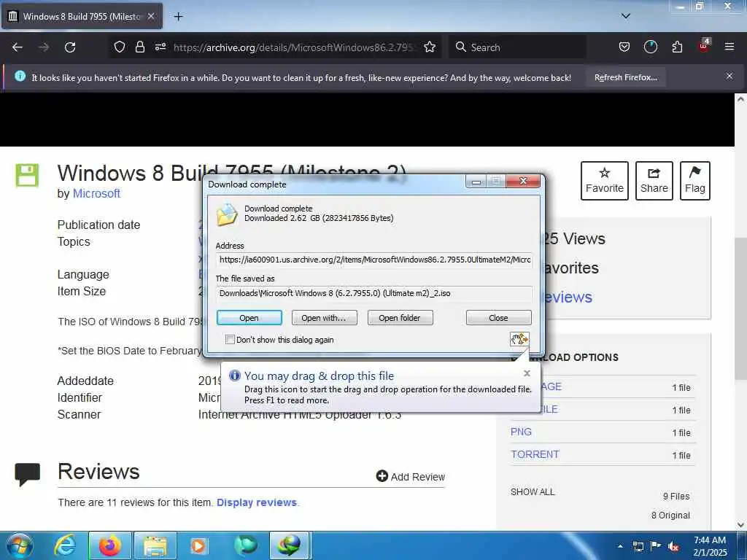Click the '9 Files' count text
Viewport: 747px width, 560px height.
(676, 496)
